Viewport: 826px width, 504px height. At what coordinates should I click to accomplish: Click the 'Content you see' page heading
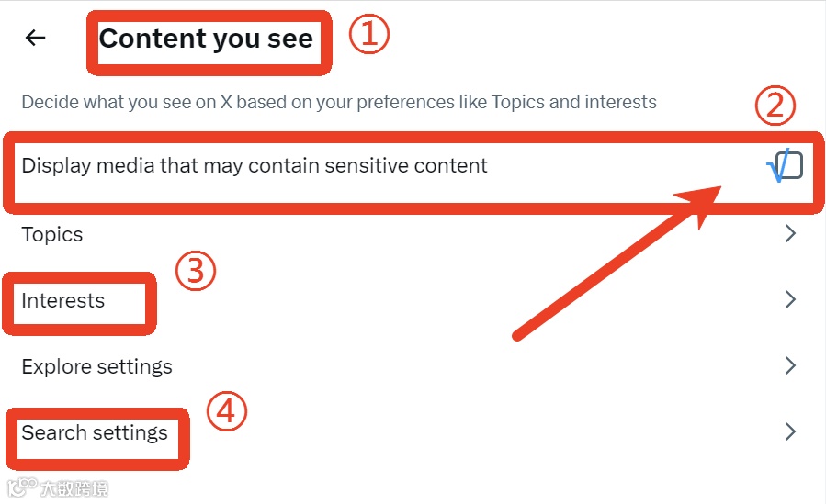(206, 39)
